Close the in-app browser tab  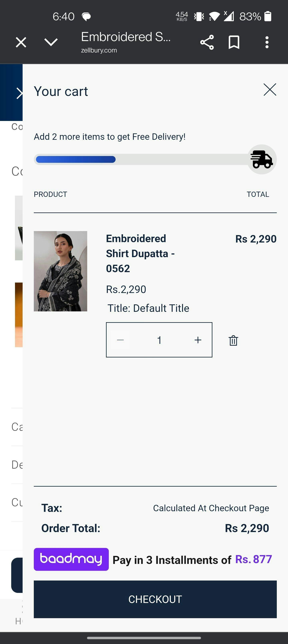point(21,42)
